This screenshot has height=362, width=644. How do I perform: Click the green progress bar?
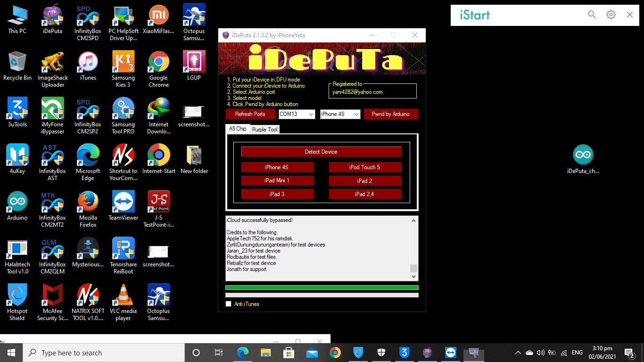[x=322, y=288]
